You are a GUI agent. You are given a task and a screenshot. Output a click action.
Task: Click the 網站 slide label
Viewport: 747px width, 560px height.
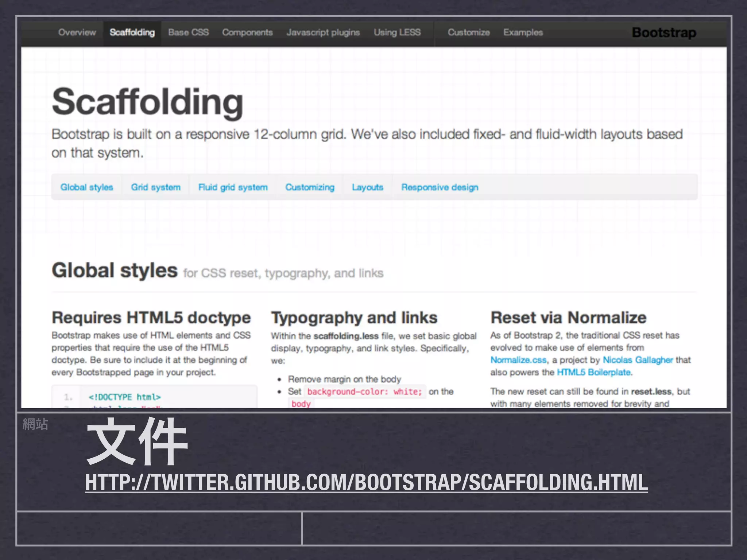pyautogui.click(x=35, y=424)
